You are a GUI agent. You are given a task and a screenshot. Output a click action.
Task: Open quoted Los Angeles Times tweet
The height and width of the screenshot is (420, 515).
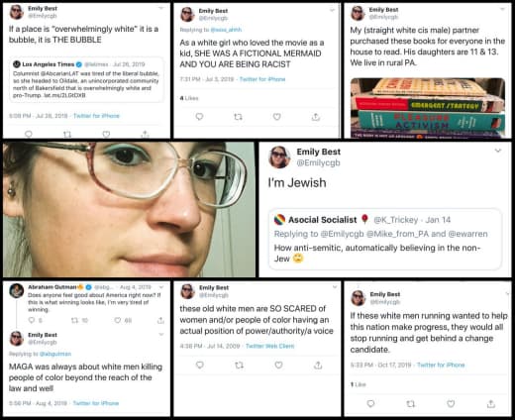click(x=88, y=79)
